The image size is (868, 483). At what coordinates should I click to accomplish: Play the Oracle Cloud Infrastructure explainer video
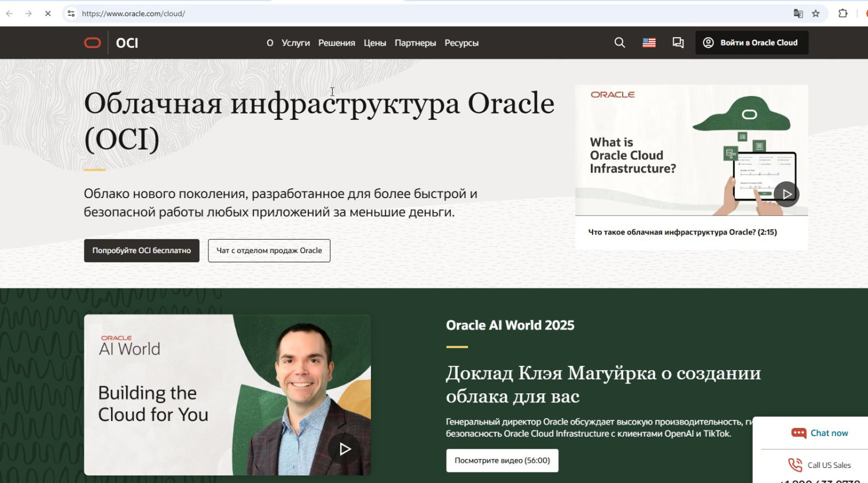[786, 194]
